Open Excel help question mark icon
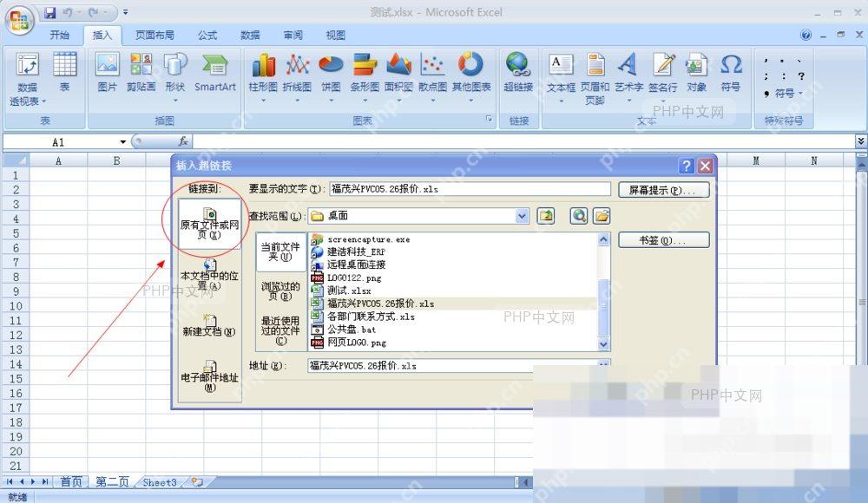 (806, 35)
